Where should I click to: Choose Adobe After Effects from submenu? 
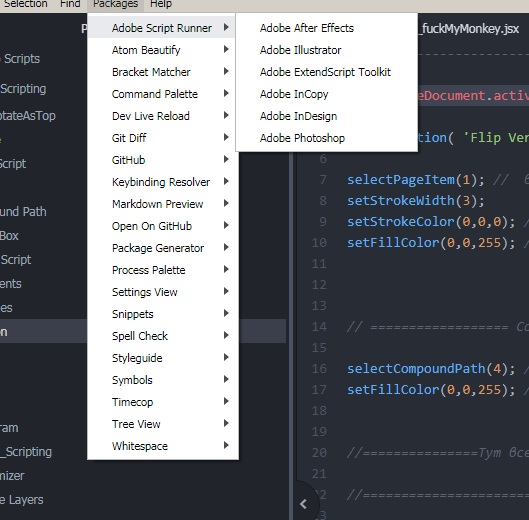point(327,28)
